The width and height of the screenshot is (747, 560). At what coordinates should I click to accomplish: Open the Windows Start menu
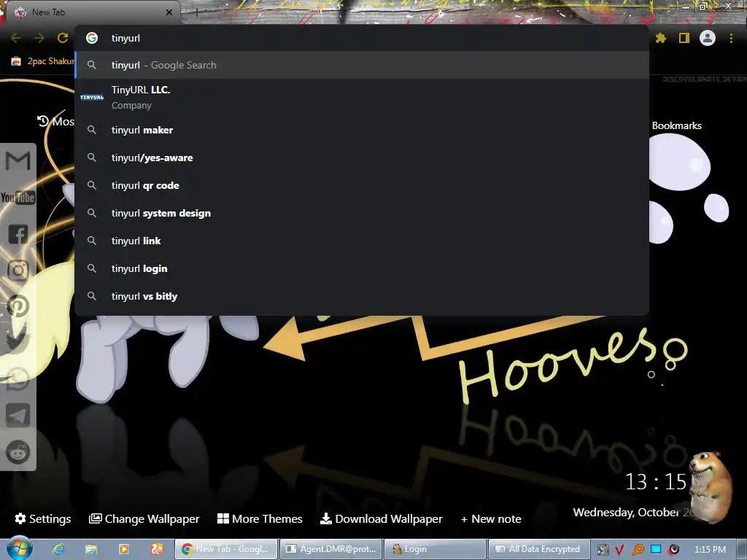click(19, 549)
